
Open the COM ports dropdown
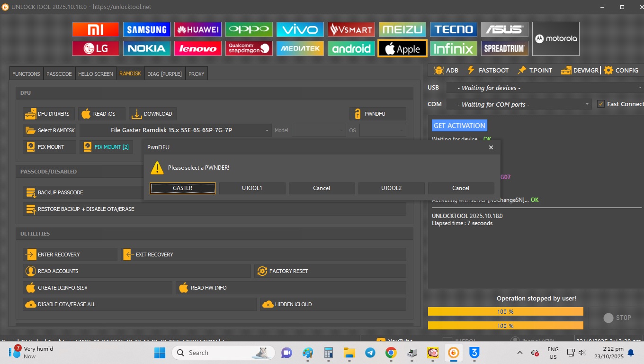click(519, 104)
